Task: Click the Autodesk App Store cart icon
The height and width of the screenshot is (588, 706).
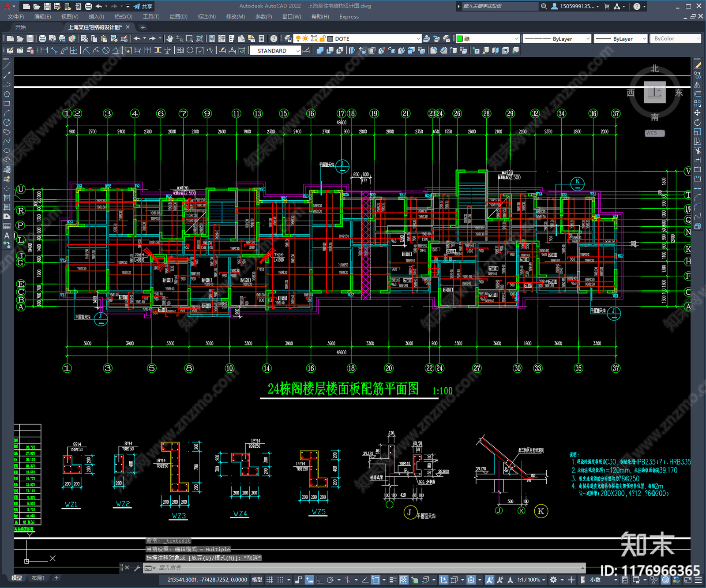Action: pos(607,6)
